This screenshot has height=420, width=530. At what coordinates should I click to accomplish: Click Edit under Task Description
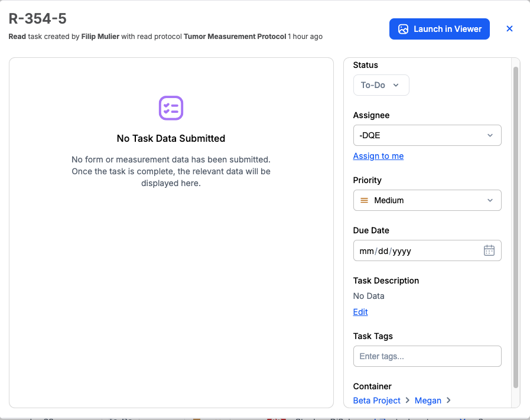[x=360, y=312]
